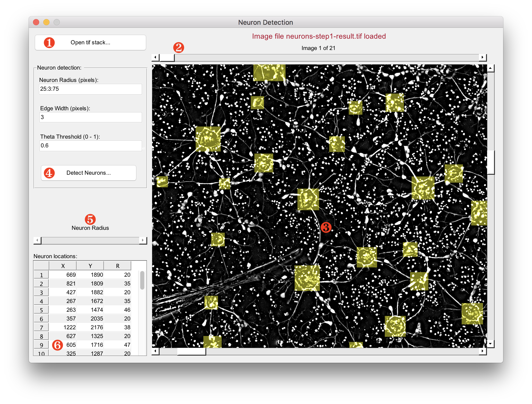This screenshot has height=404, width=532.
Task: Select the X column header in table
Action: 63,266
